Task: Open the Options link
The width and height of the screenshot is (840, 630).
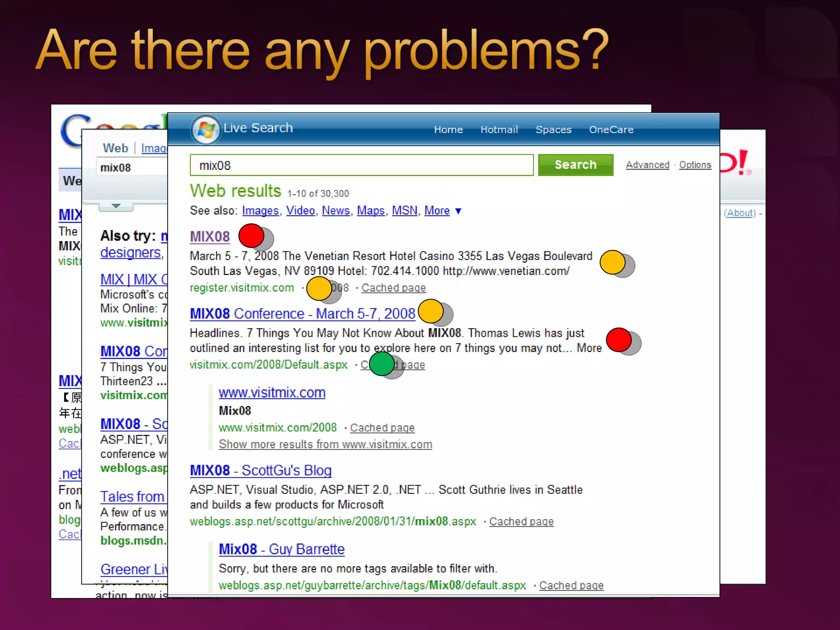Action: point(695,165)
